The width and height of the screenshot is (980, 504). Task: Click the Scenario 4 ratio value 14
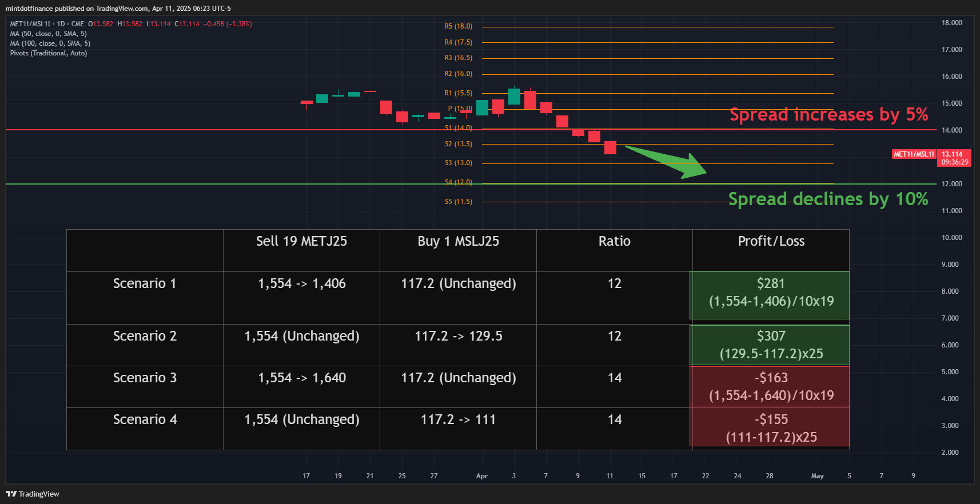(615, 419)
